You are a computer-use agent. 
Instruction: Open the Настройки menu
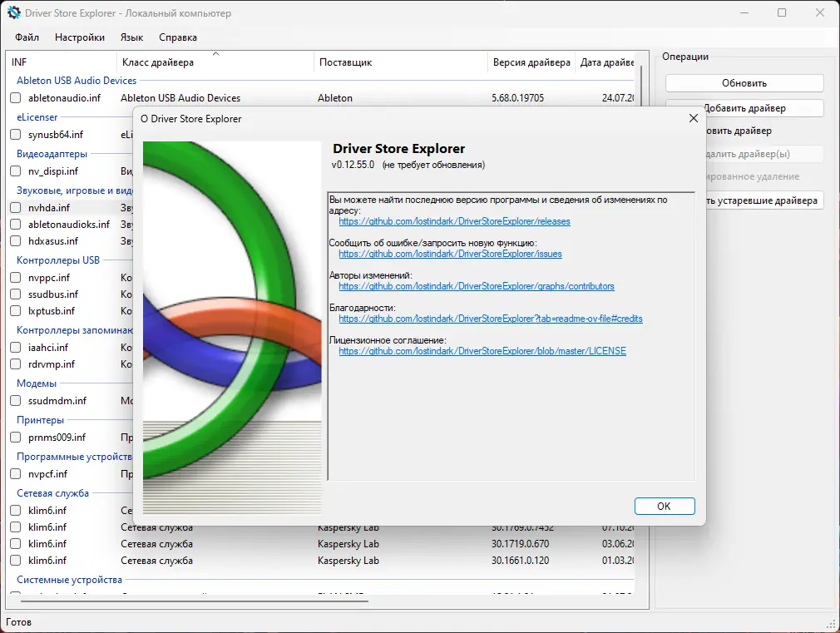[80, 37]
